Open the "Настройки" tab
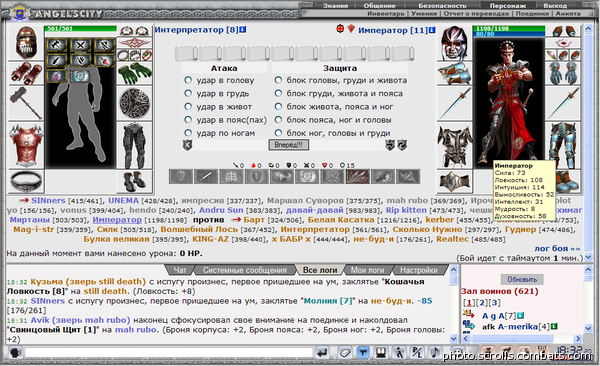The image size is (600, 366). (419, 270)
